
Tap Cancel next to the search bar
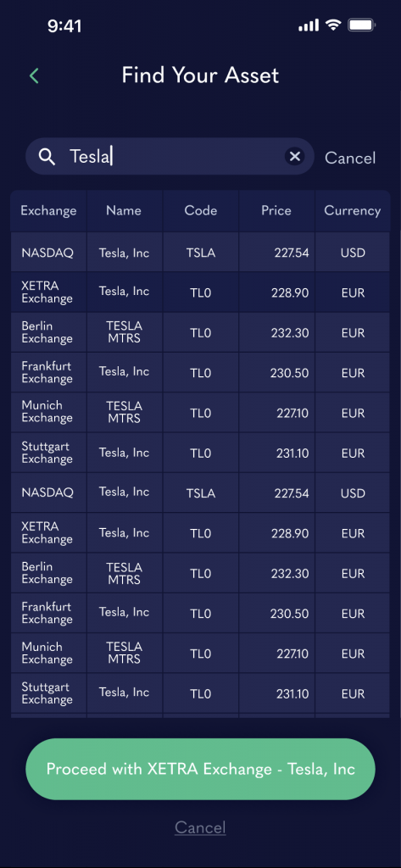[x=350, y=158]
